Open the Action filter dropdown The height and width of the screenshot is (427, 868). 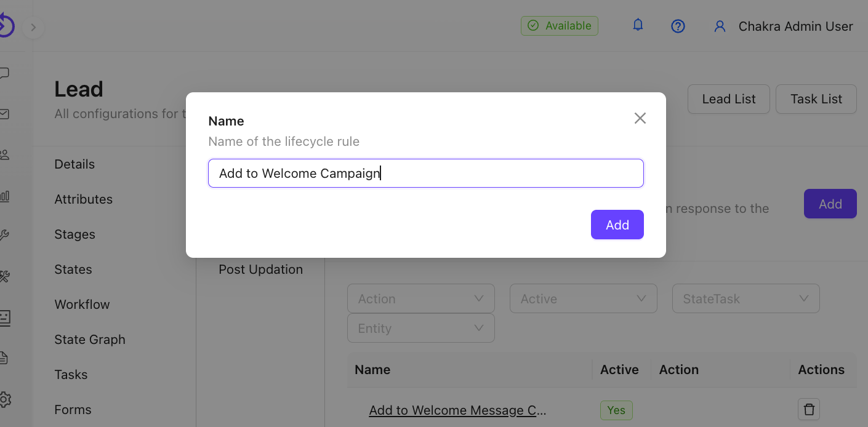(420, 298)
